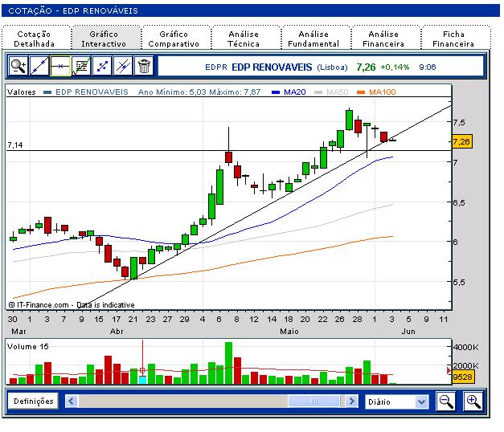
Task: Toggle the MA100 legend entry
Action: point(376,92)
